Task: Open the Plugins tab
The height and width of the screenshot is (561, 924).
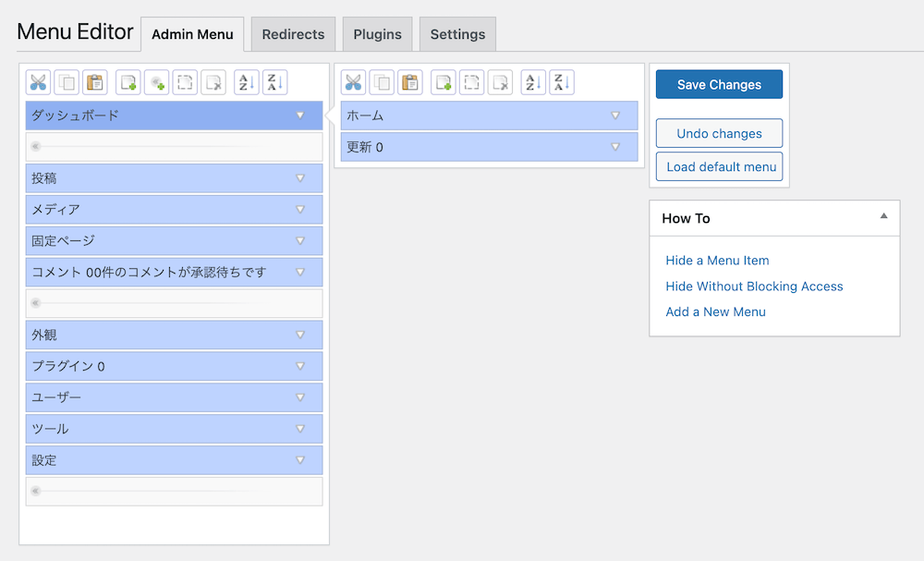Action: coord(377,34)
